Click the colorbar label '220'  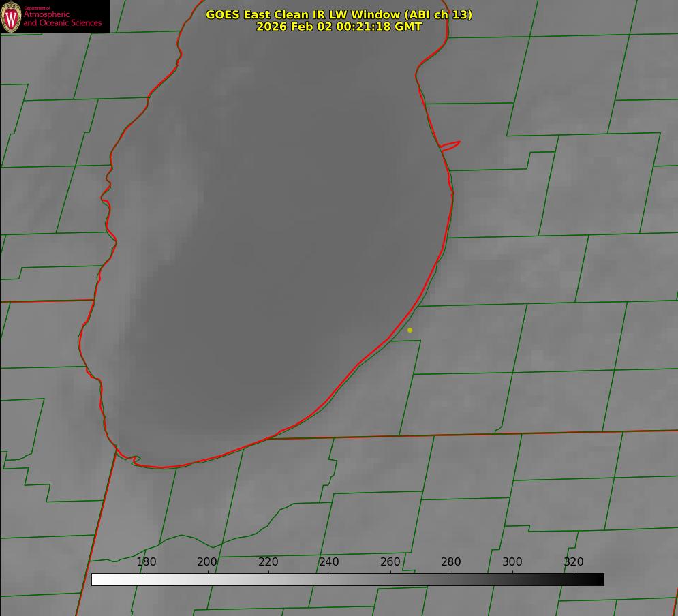[268, 561]
